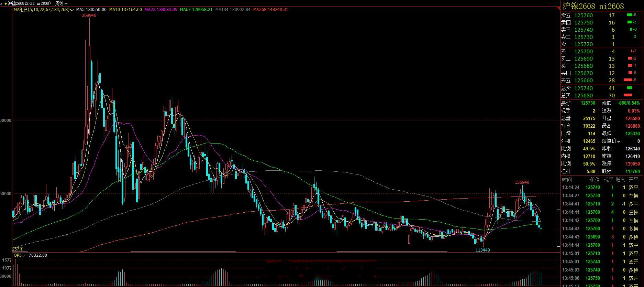Click the 外盘 value 12465

(589, 141)
